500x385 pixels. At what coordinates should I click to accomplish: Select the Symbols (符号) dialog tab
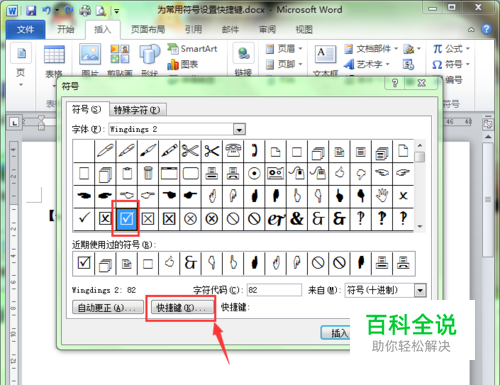click(87, 109)
